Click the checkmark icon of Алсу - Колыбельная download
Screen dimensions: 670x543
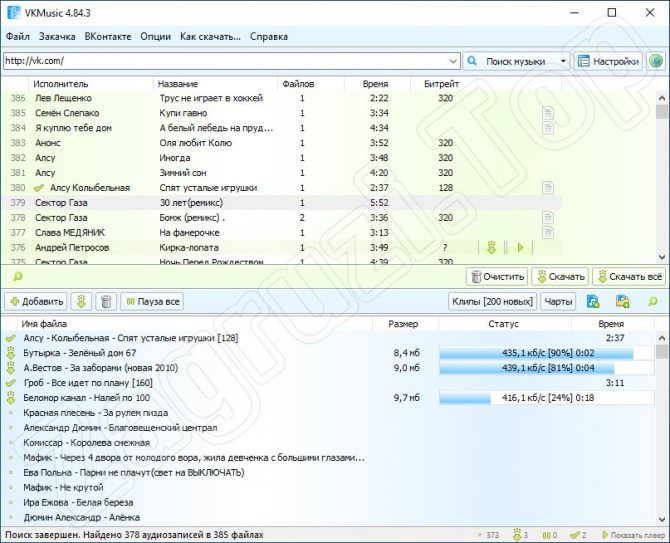click(x=11, y=338)
